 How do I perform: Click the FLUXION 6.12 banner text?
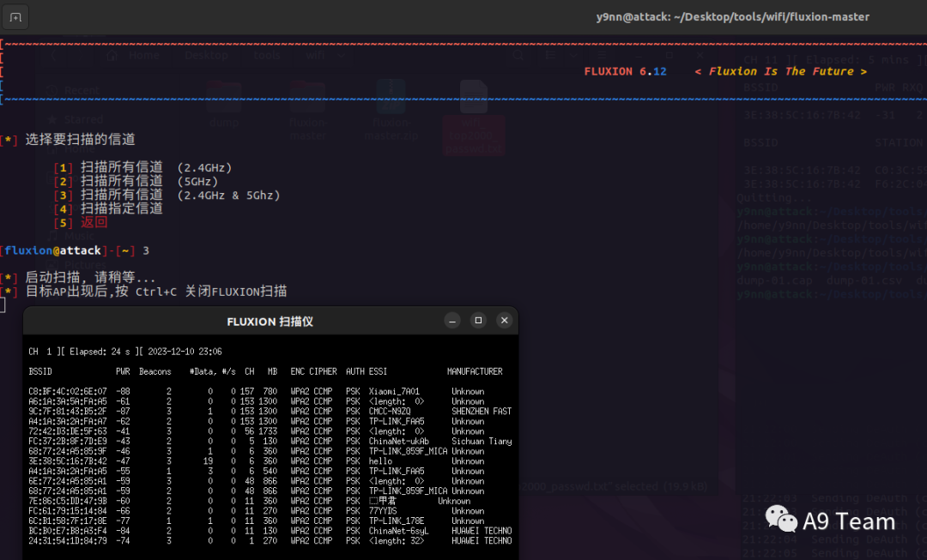click(x=625, y=71)
